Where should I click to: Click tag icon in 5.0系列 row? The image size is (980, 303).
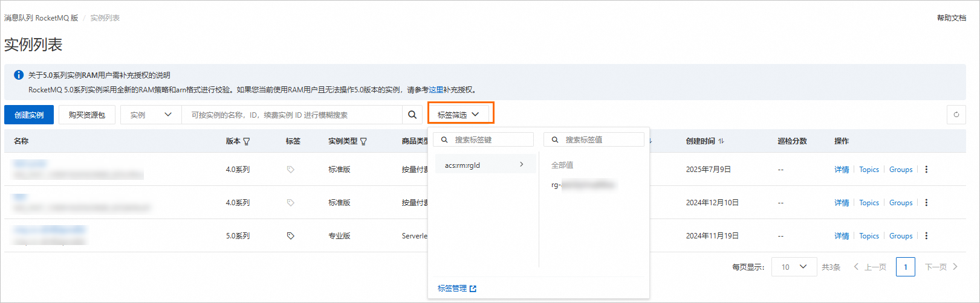click(291, 236)
